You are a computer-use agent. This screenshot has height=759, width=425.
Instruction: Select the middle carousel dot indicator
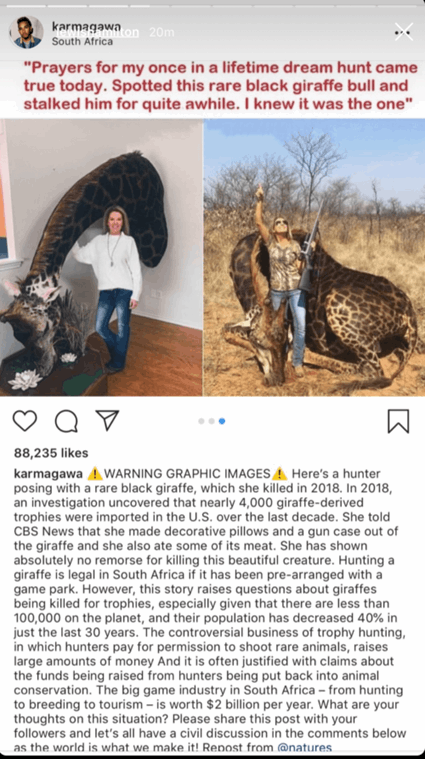(x=212, y=421)
